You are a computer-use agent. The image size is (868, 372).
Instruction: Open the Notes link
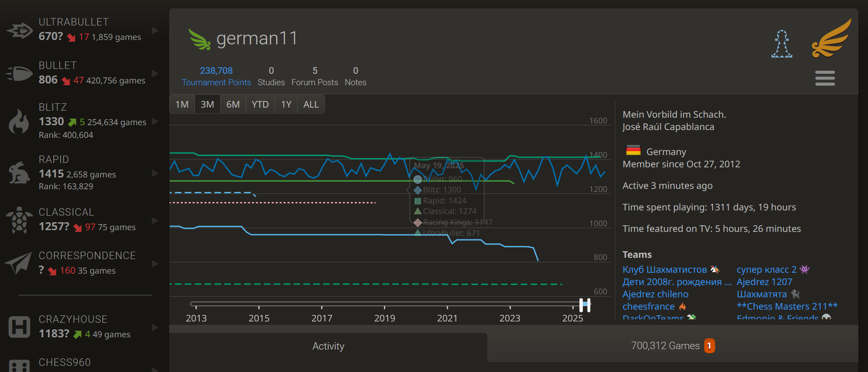click(x=355, y=76)
